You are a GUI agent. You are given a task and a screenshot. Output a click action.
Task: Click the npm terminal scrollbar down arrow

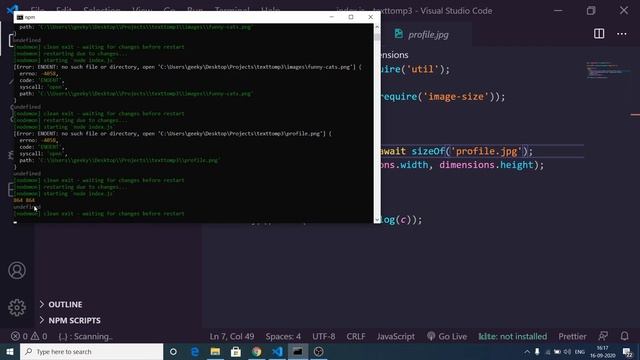tap(377, 220)
